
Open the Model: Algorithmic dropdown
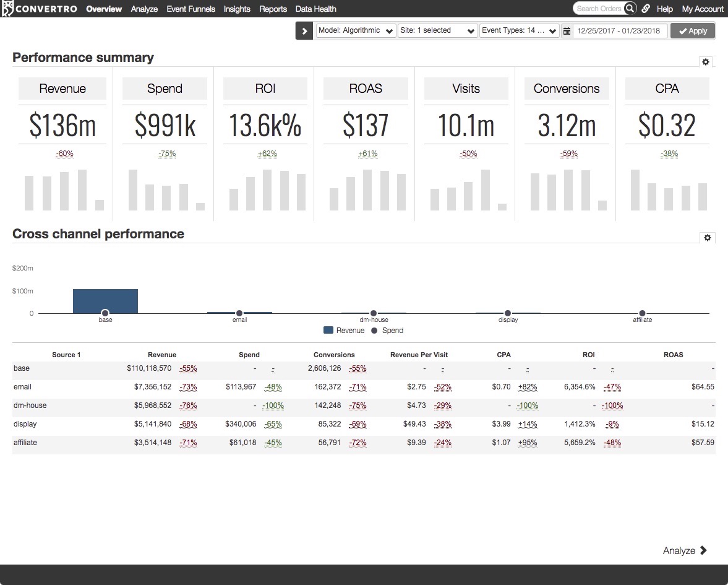[x=356, y=31]
